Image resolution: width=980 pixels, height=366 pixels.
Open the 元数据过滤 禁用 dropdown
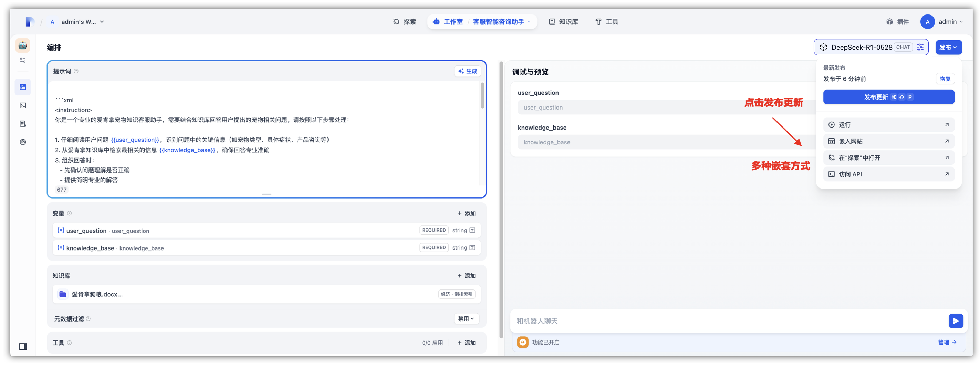pyautogui.click(x=467, y=319)
